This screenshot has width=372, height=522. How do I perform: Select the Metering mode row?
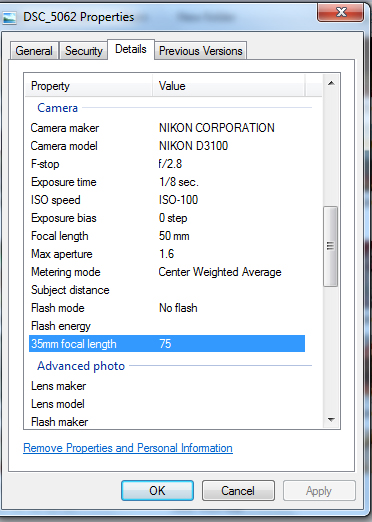167,272
